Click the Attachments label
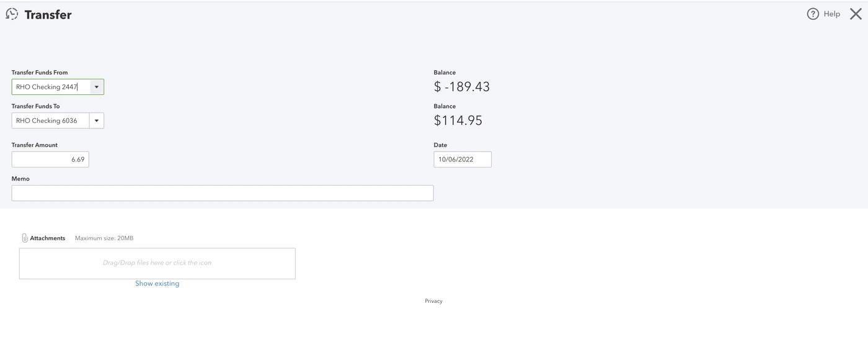 point(48,238)
